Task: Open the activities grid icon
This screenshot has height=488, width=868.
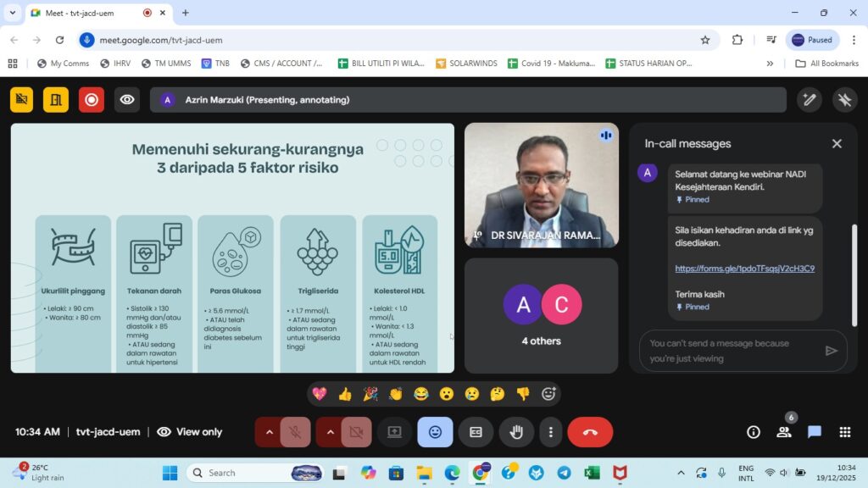Action: click(x=844, y=432)
